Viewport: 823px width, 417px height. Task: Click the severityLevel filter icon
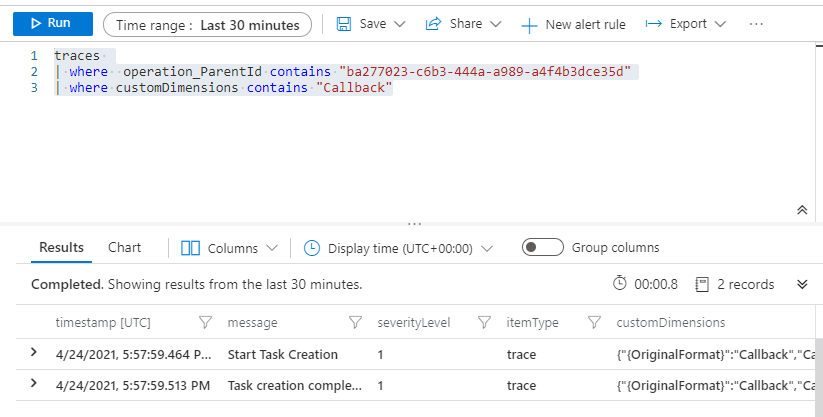pos(484,323)
